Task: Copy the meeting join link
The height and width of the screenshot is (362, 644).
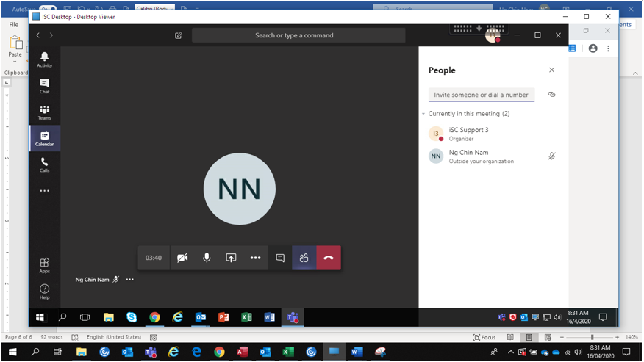Action: pos(551,95)
